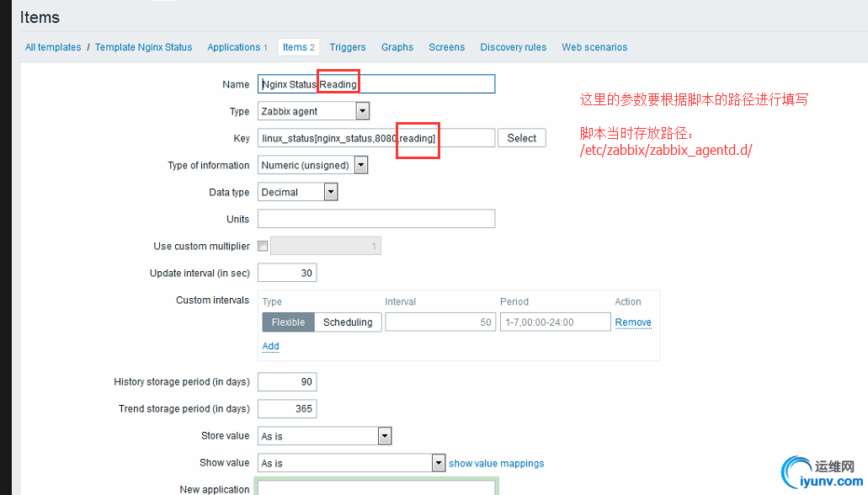Viewport: 868px width, 495px height.
Task: Open the Data type dropdown
Action: click(298, 192)
